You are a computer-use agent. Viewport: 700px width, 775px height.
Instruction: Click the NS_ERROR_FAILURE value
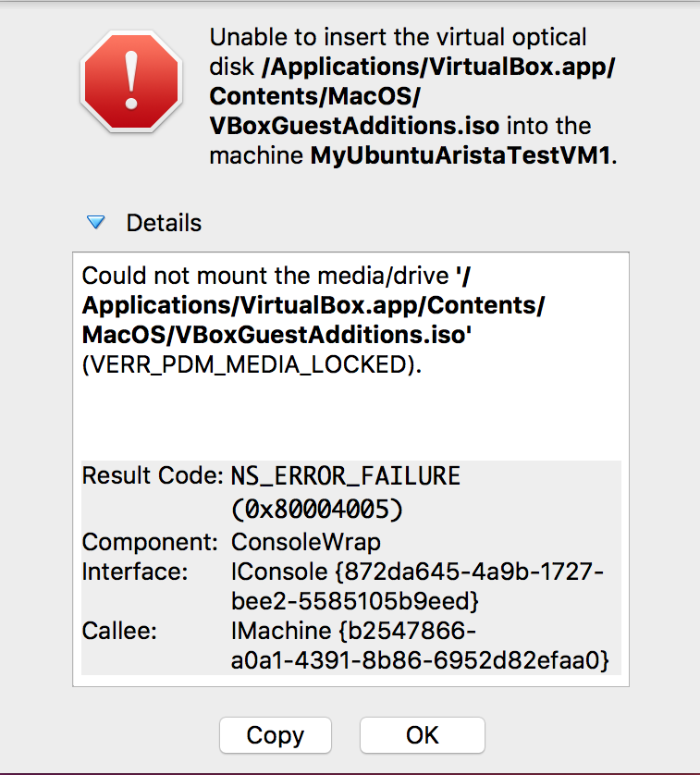346,476
